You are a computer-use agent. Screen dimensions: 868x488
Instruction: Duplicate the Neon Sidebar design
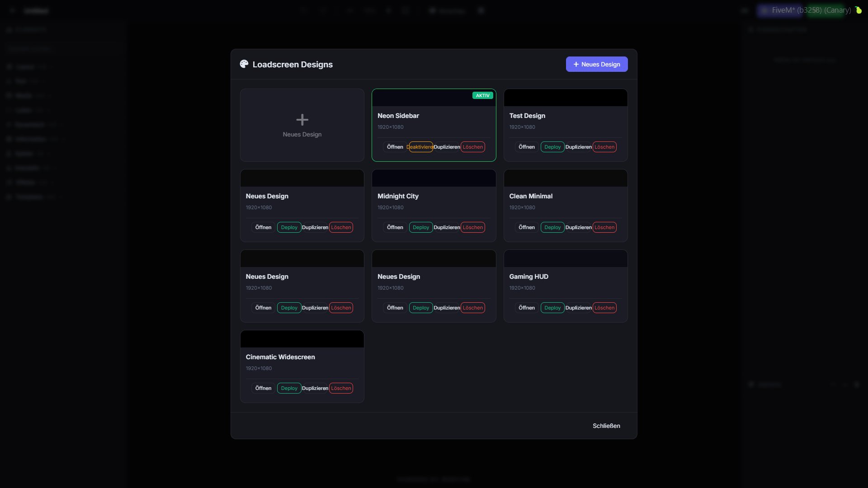click(x=447, y=147)
